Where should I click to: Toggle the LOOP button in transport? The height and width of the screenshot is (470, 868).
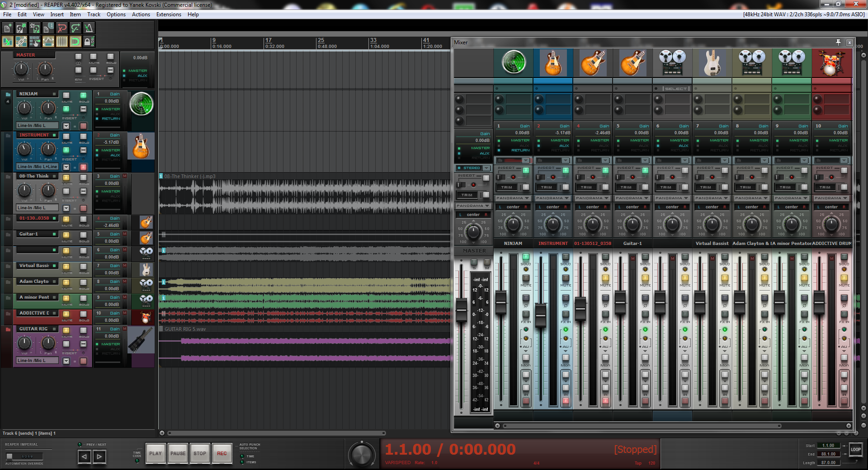(x=855, y=450)
